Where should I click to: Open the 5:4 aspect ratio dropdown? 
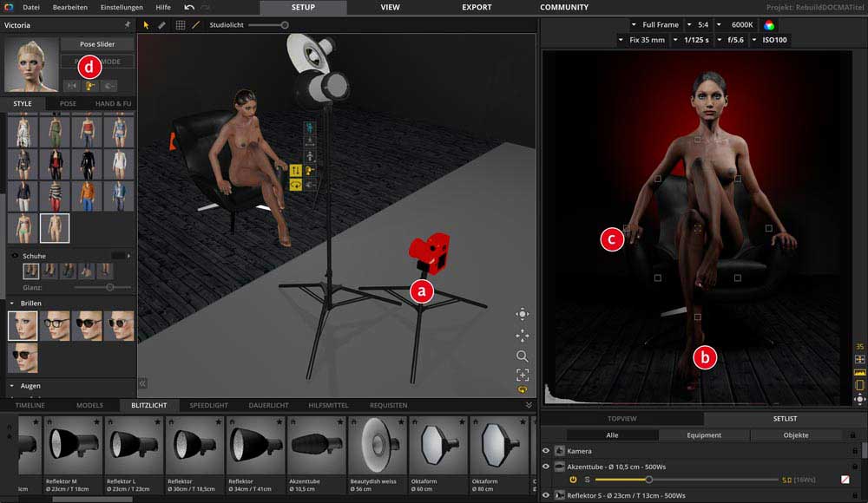point(698,25)
